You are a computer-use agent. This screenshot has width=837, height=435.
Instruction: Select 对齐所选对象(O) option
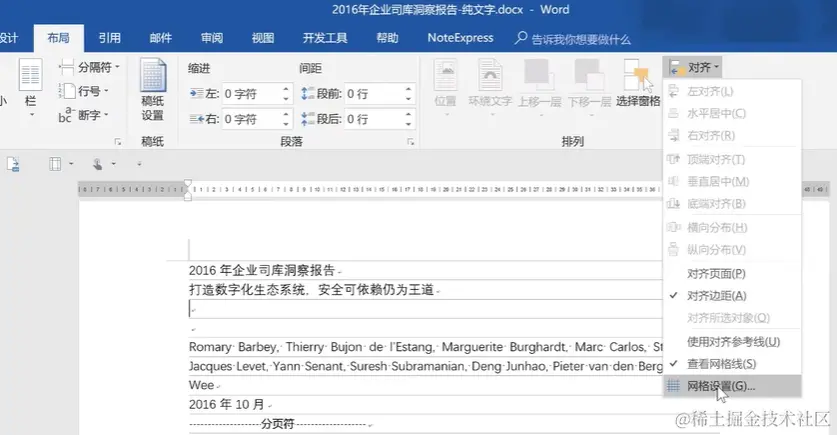point(732,318)
